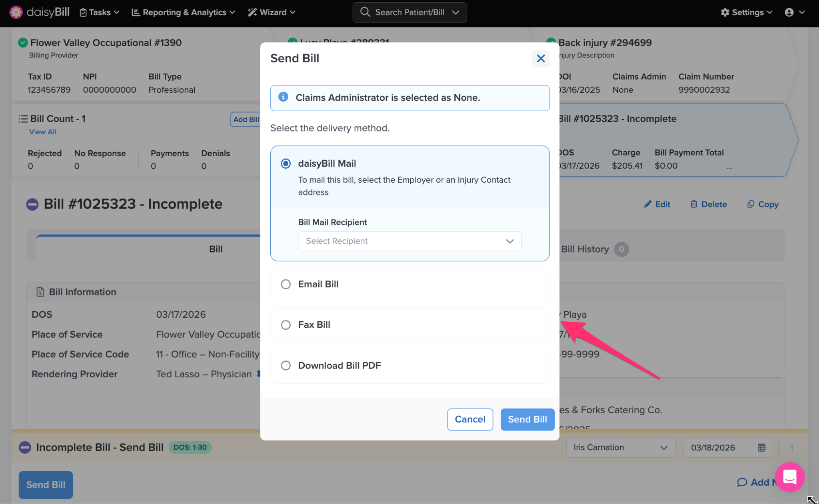Viewport: 819px width, 504px height.
Task: Select the Email Bill radio option
Action: 286,284
